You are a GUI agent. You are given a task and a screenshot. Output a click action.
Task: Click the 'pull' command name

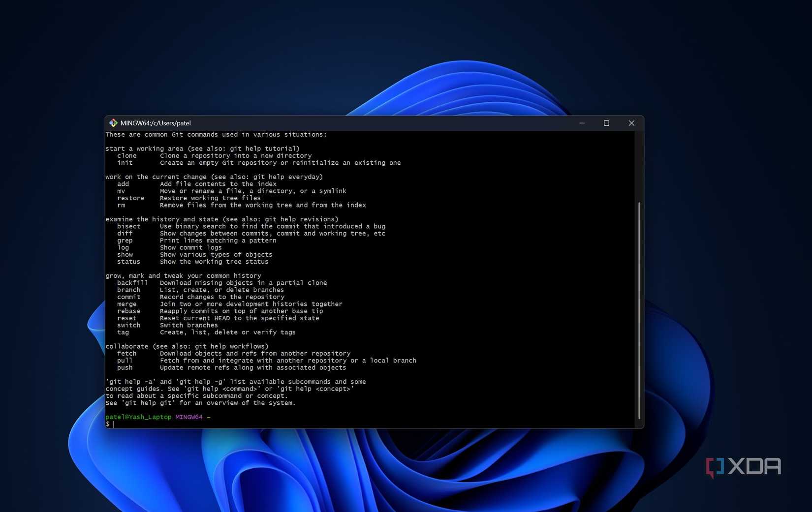point(125,361)
